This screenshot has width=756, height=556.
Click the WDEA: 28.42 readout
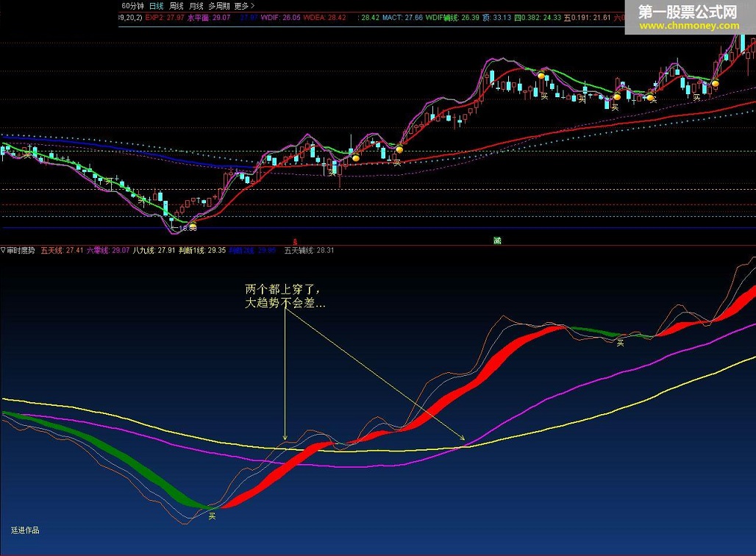324,18
